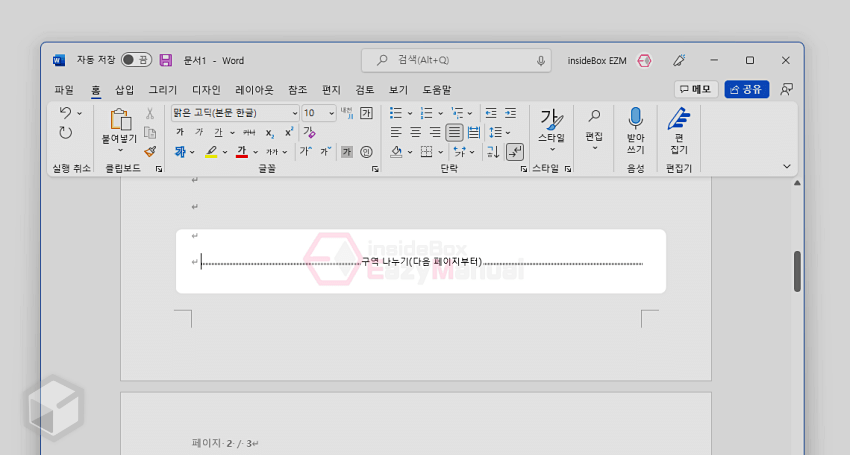Apply subscript formatting
Screen dimensions: 850x455
pos(270,133)
